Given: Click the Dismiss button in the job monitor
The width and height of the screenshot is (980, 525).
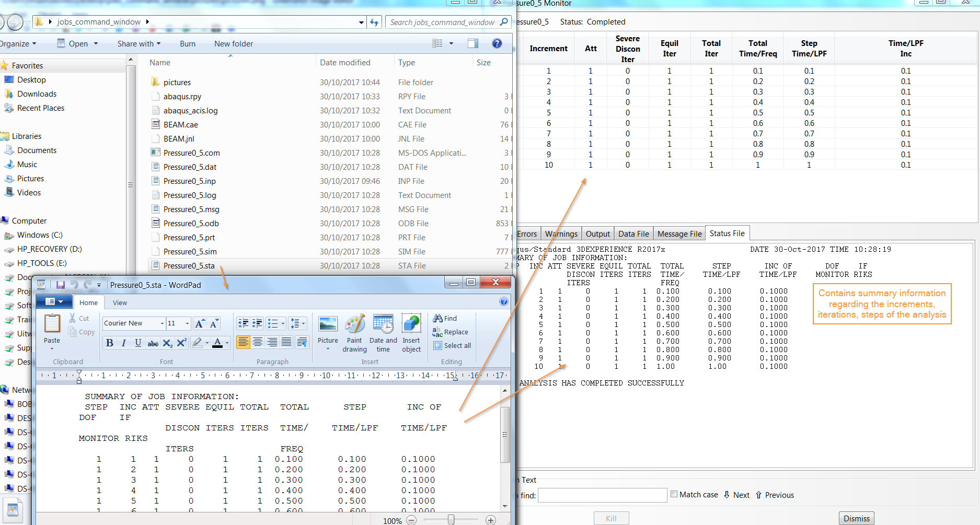Looking at the screenshot, I should point(856,518).
